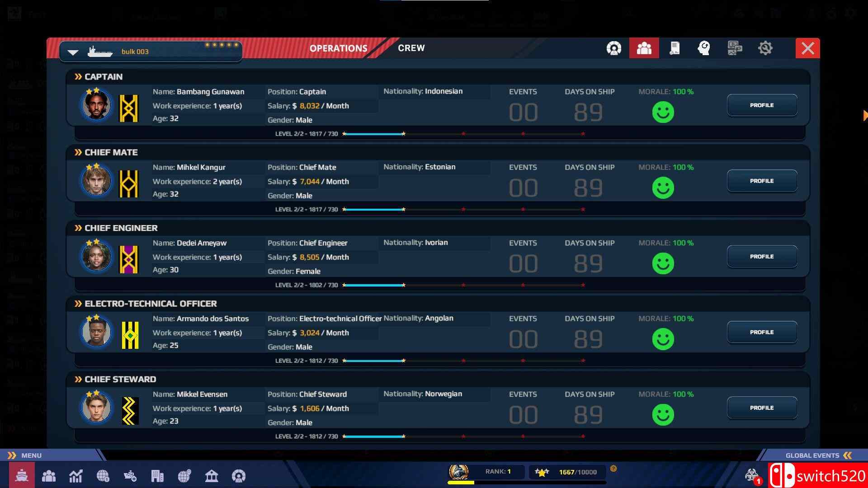Open the contract document icon in top bar
The width and height of the screenshot is (868, 488).
point(675,48)
